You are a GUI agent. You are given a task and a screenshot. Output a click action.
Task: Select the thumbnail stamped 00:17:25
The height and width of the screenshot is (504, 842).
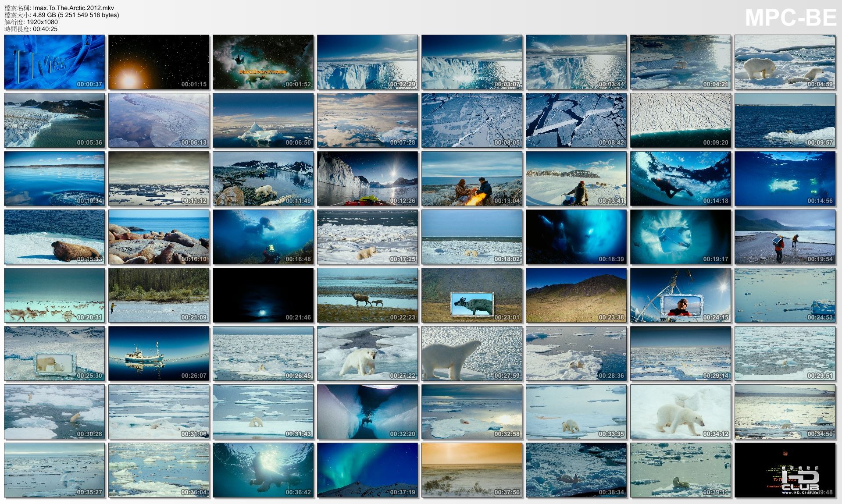pos(367,237)
